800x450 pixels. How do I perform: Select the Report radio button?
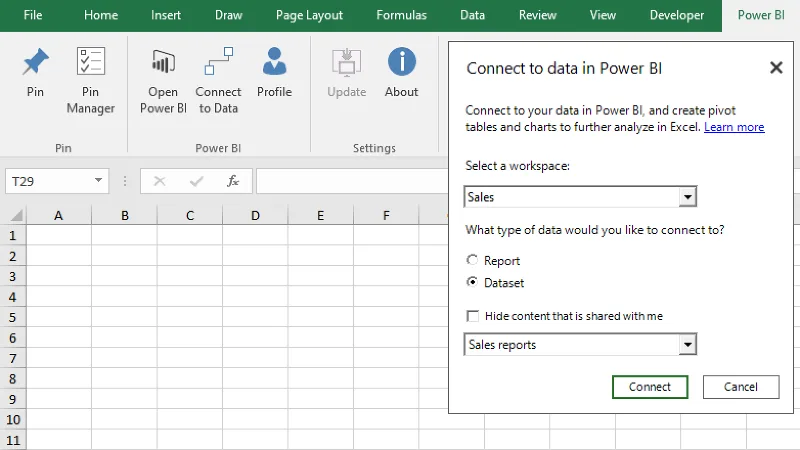click(472, 260)
